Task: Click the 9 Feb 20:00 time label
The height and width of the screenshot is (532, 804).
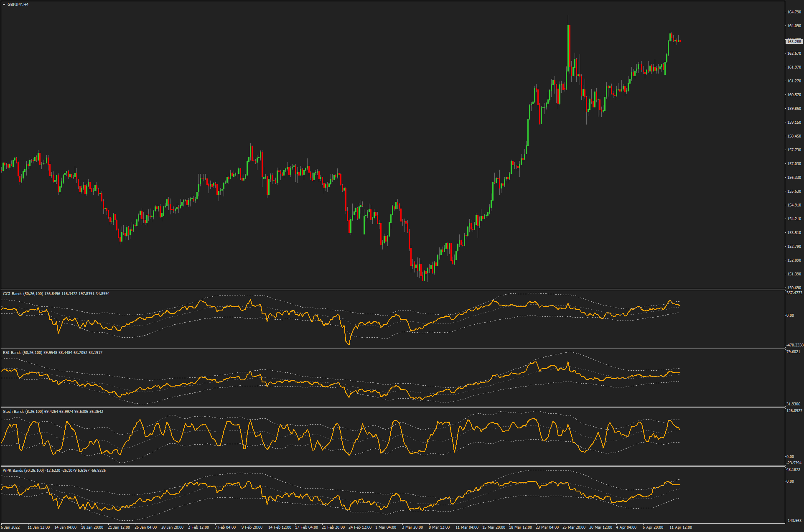Action: point(252,527)
